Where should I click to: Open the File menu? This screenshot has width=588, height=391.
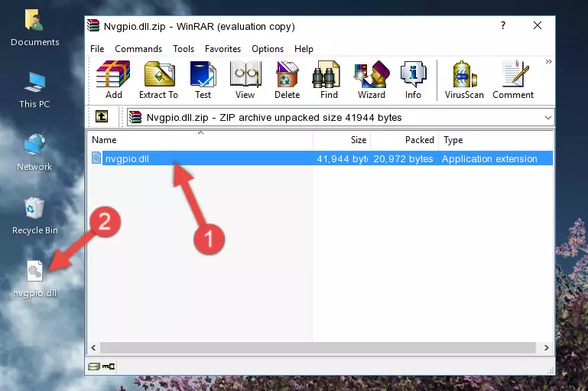point(97,49)
